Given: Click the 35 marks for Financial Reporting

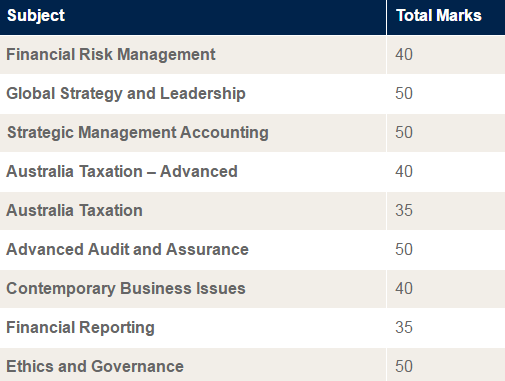Looking at the screenshot, I should click(x=404, y=328).
